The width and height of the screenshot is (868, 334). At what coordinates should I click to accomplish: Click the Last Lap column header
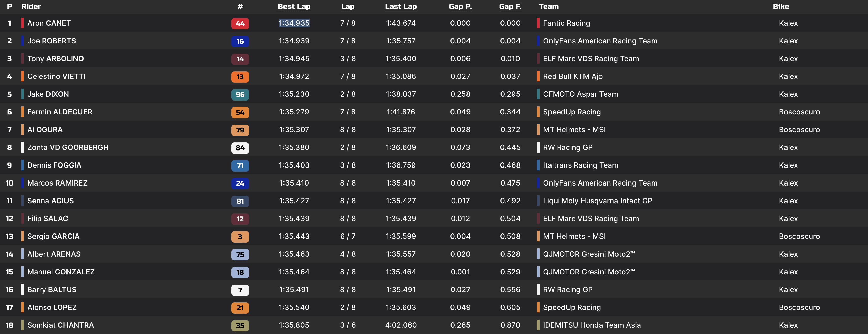point(401,6)
